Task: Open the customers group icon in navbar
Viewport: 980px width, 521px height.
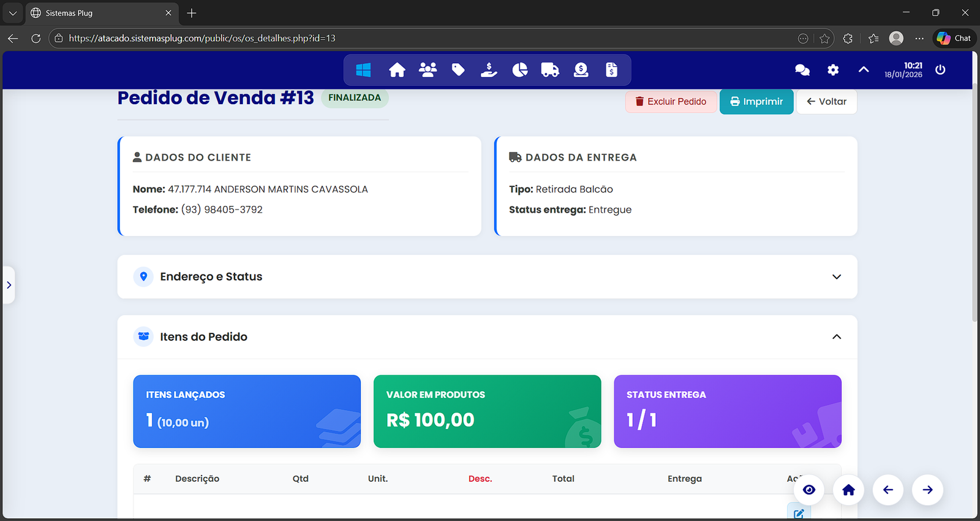Action: (x=428, y=70)
